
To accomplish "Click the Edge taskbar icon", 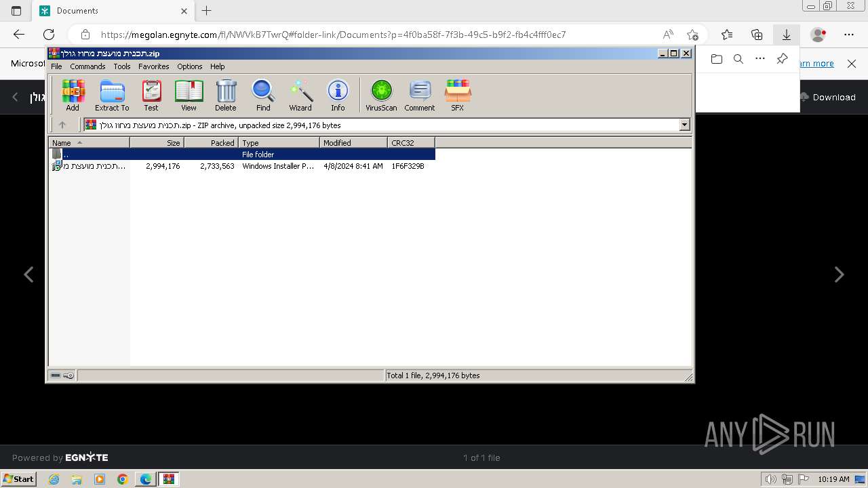I will click(x=145, y=479).
